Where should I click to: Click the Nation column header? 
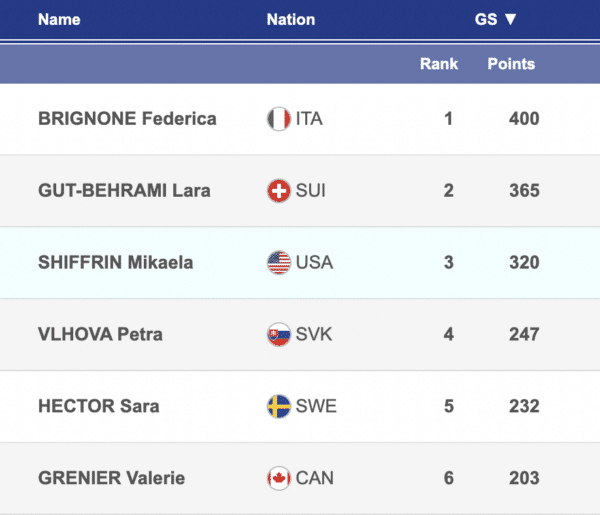pyautogui.click(x=291, y=19)
